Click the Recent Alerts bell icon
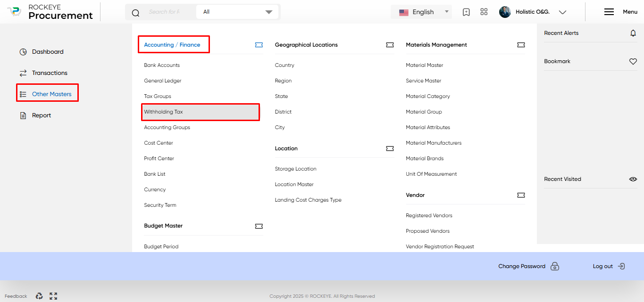 [x=633, y=33]
